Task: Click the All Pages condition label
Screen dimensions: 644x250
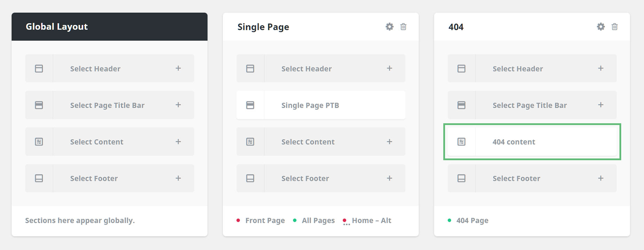Action: pyautogui.click(x=318, y=220)
